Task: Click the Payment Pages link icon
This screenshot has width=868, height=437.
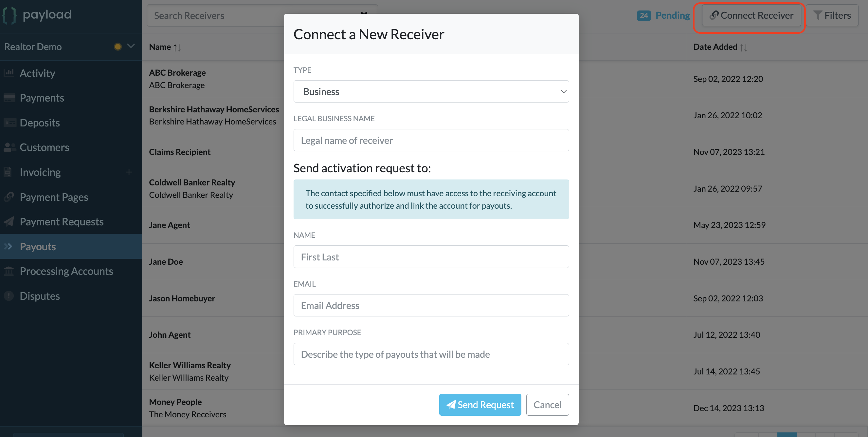Action: coord(9,197)
